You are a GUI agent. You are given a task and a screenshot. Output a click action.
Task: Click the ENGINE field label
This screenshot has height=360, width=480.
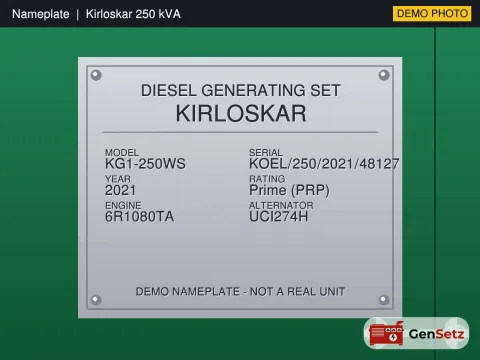point(123,205)
